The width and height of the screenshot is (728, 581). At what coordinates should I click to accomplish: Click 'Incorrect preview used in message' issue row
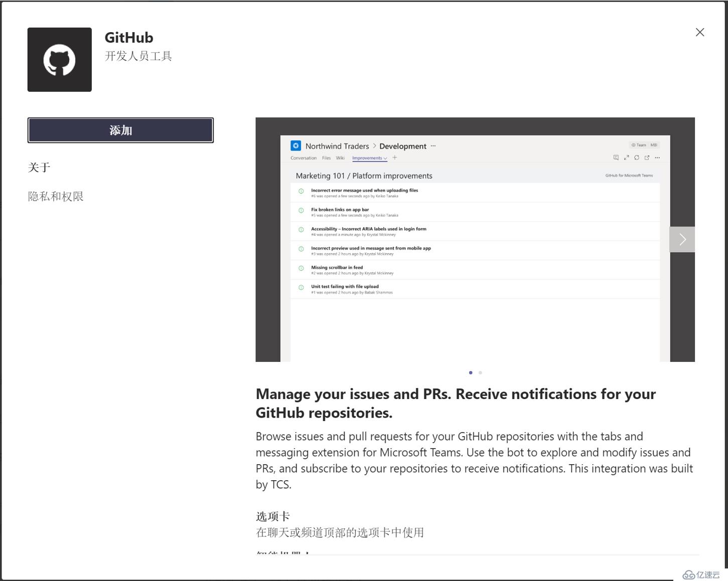coord(475,251)
